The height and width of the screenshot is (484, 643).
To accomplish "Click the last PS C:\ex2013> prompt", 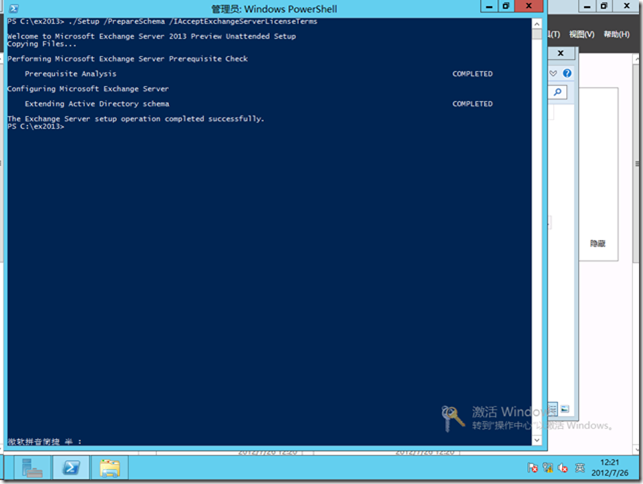I will 36,127.
